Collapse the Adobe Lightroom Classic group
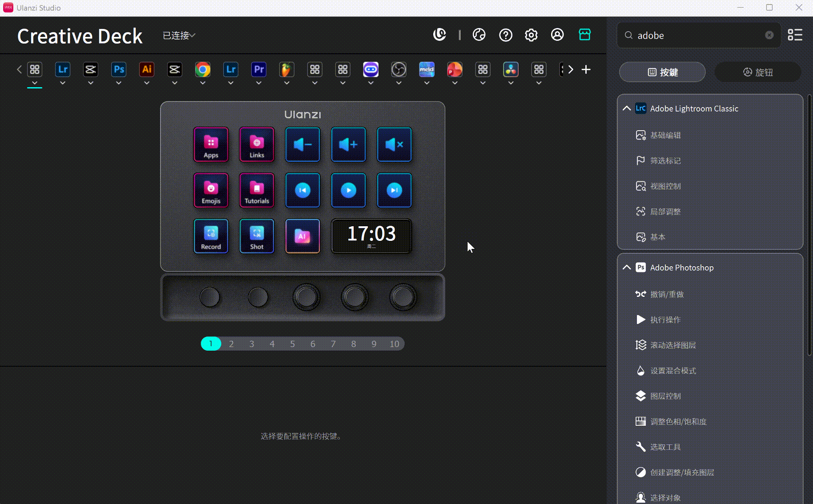 click(627, 108)
